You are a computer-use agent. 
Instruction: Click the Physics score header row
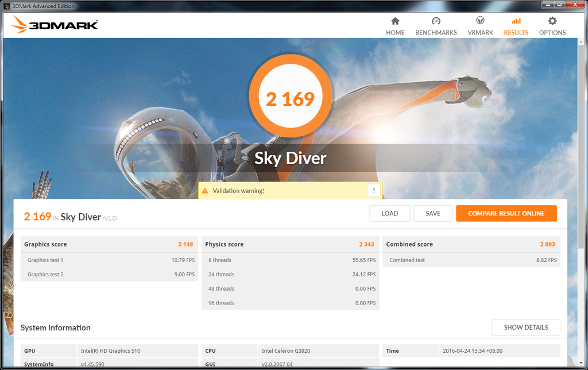click(x=289, y=244)
